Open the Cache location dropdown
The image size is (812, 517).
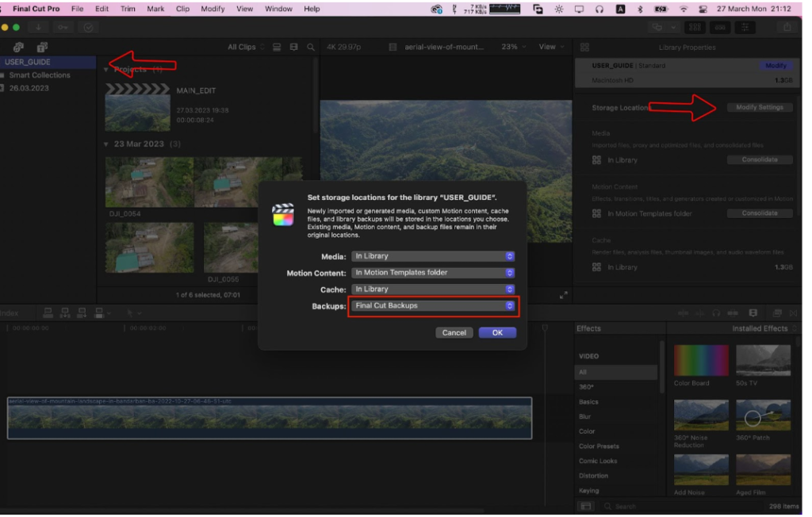point(433,289)
